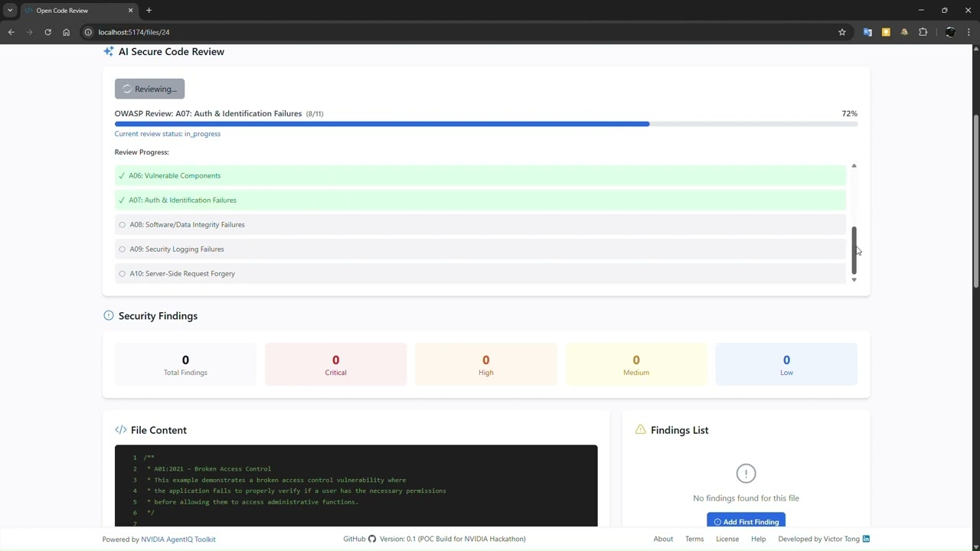Click the yellow extension icon in toolbar

pos(886,32)
